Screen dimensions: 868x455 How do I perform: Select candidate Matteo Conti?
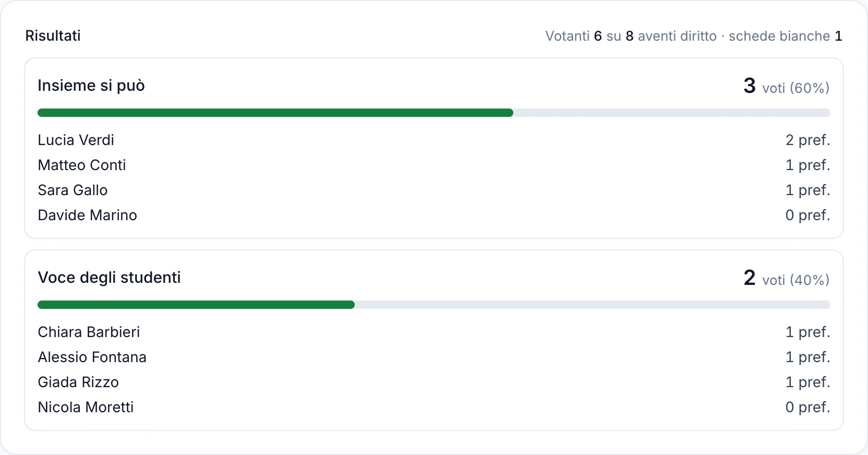tap(82, 165)
